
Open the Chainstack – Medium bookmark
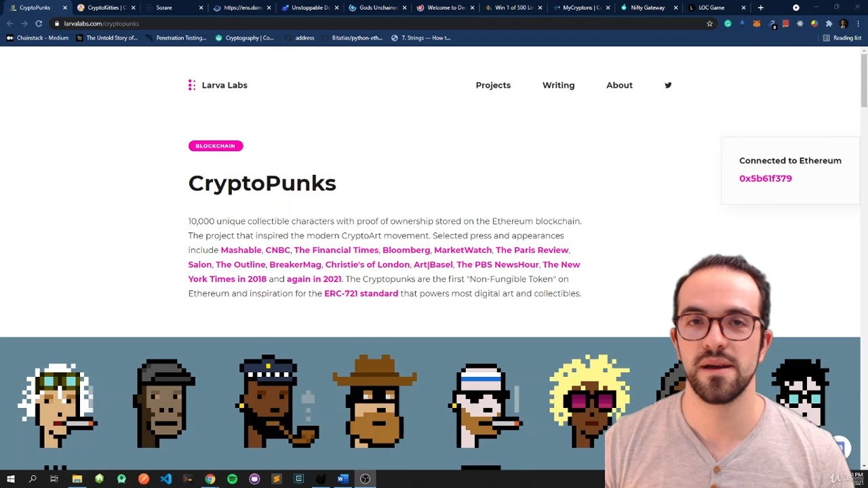tap(37, 38)
